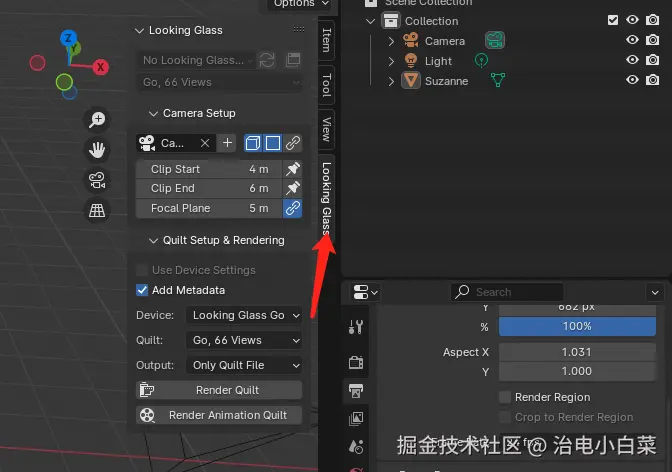Click the Clip Start value field
The height and width of the screenshot is (472, 672).
209,169
